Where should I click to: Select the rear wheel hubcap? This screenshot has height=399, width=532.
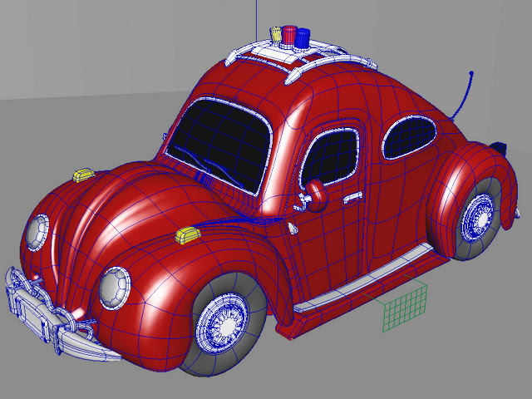[x=479, y=217]
